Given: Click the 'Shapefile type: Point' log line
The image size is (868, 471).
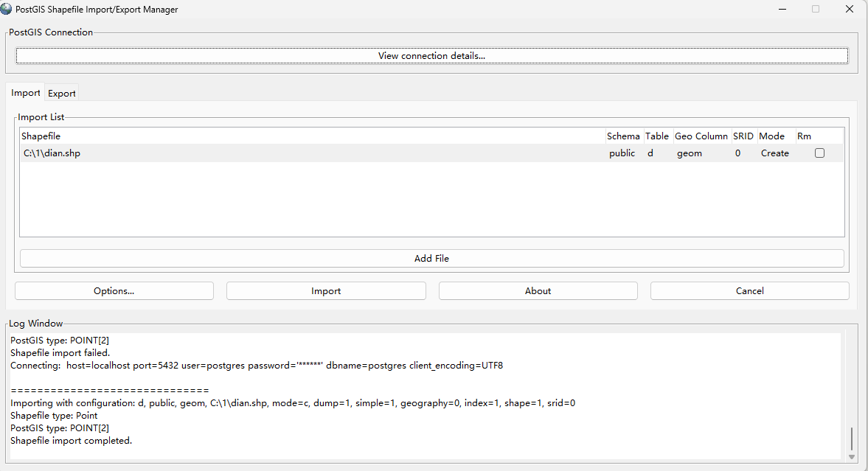Looking at the screenshot, I should click(x=54, y=416).
